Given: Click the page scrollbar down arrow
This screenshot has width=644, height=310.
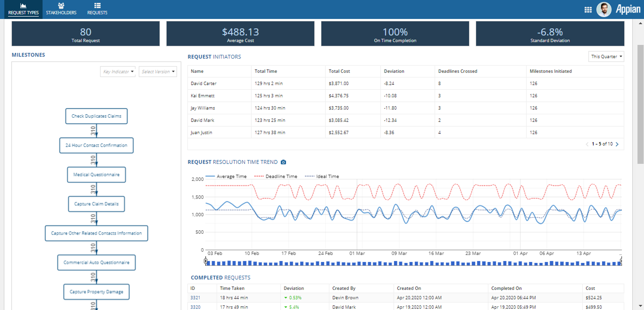Looking at the screenshot, I should [640, 306].
